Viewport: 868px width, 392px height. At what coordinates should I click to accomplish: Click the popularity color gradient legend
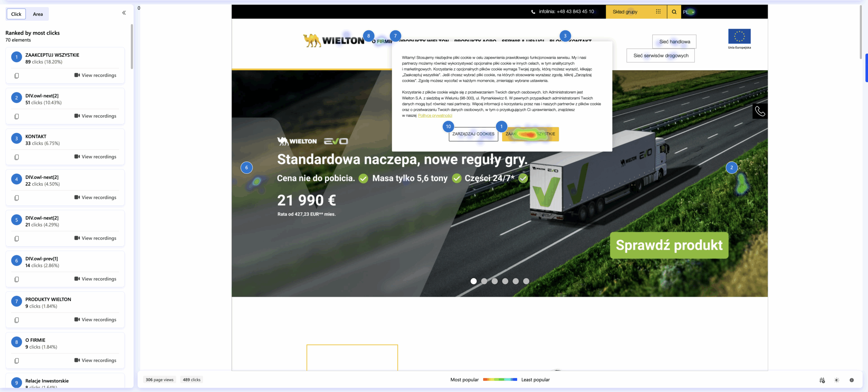500,379
